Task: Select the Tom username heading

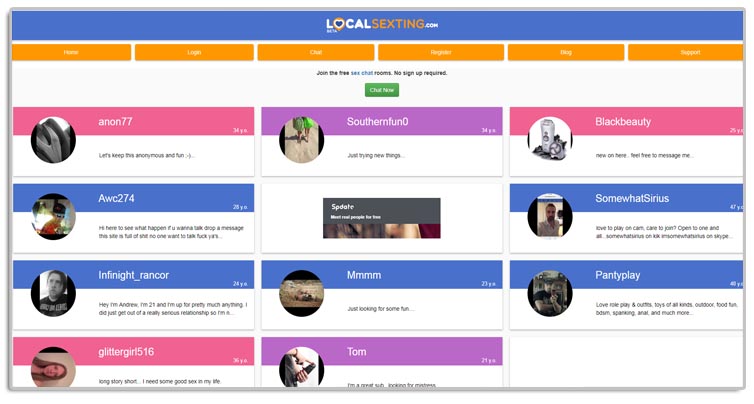Action: pos(356,352)
